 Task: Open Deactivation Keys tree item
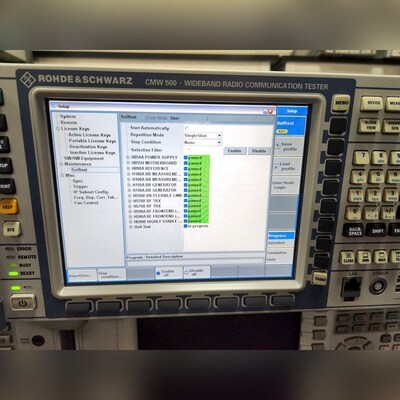[88, 147]
